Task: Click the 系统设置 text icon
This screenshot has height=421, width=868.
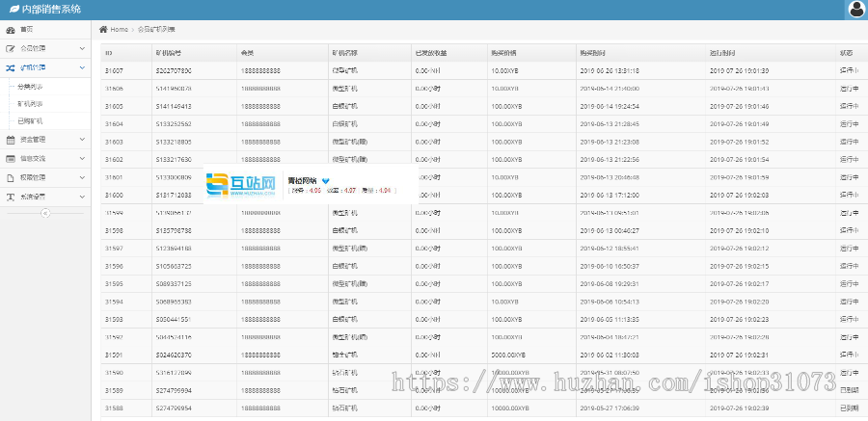Action: [11, 197]
